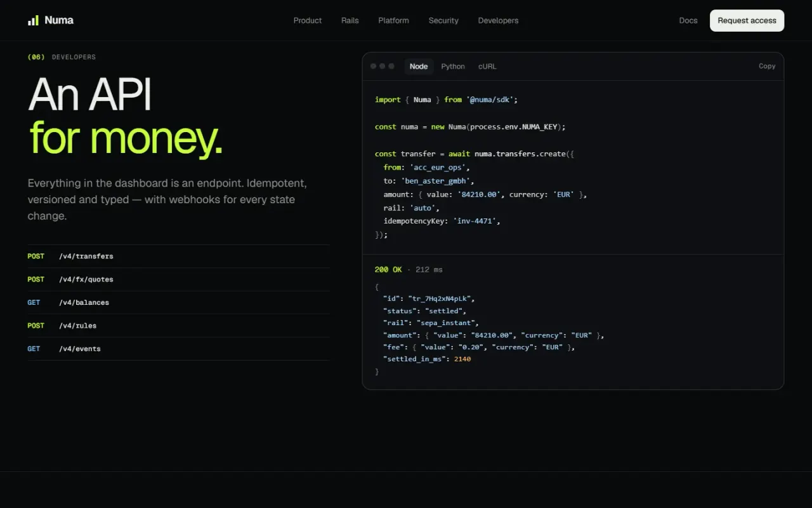This screenshot has width=812, height=508.
Task: Click the '212 ms' response time
Action: coord(429,270)
